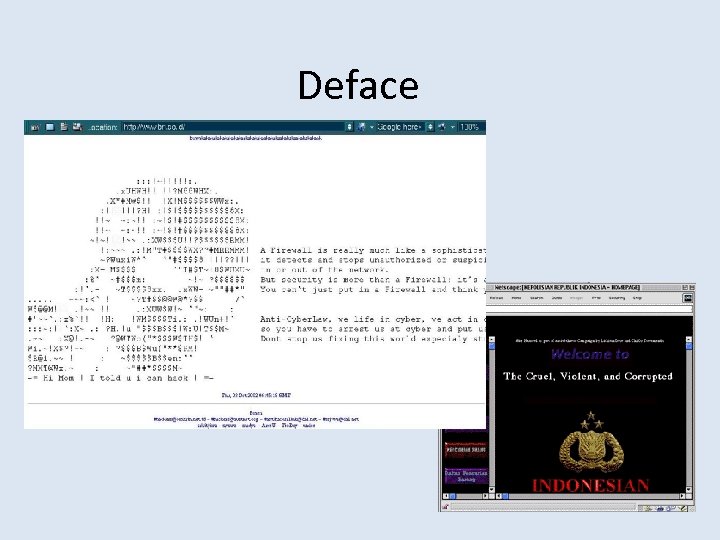Screen dimensions: 720x540
Task: Click Home in the Netscape toolbar
Action: [x=517, y=298]
